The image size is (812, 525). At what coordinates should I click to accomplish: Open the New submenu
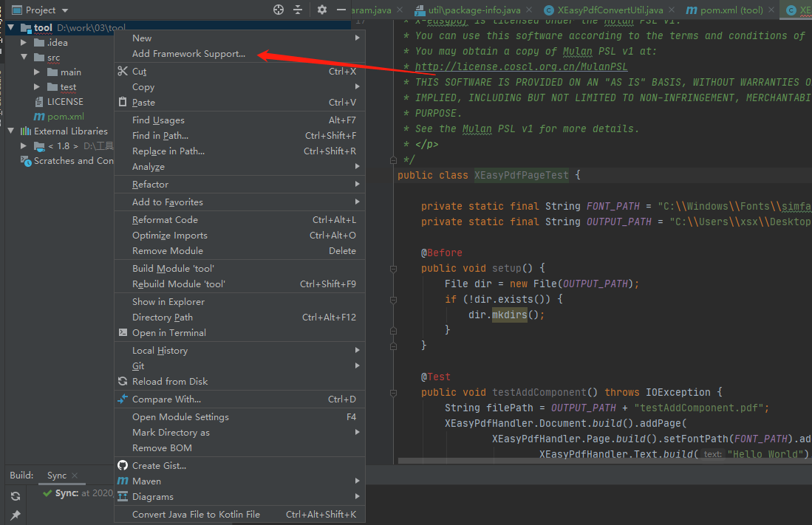click(239, 38)
